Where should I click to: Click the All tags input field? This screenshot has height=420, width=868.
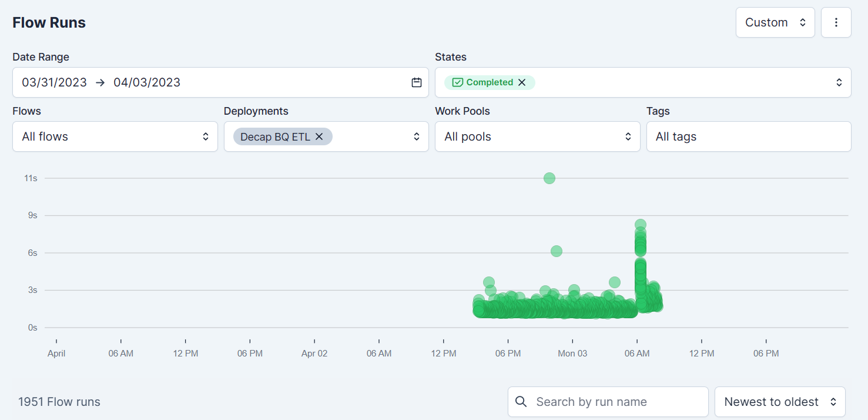(x=748, y=136)
